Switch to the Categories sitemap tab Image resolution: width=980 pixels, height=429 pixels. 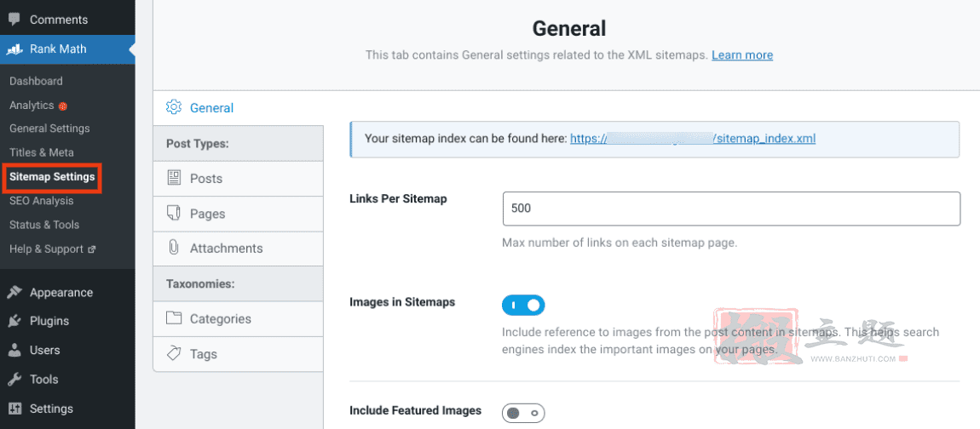238,319
